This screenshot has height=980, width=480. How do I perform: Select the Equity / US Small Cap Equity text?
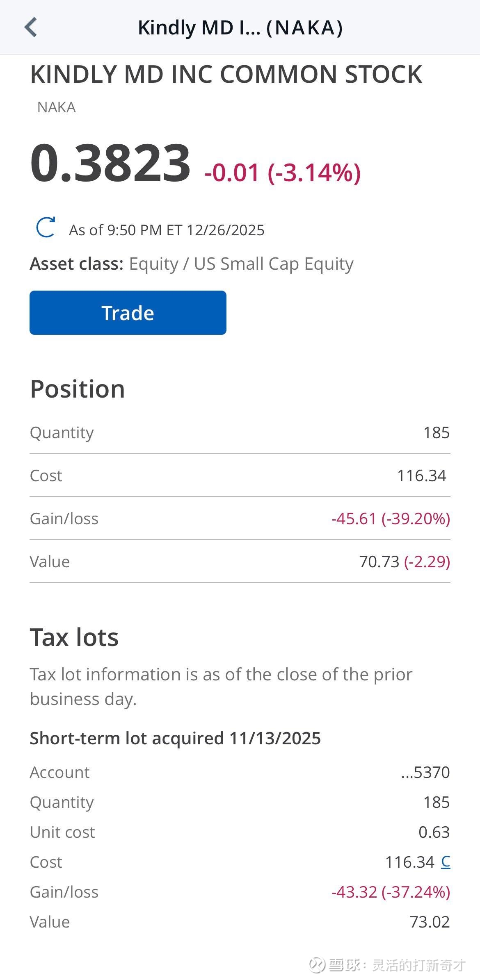pos(241,264)
